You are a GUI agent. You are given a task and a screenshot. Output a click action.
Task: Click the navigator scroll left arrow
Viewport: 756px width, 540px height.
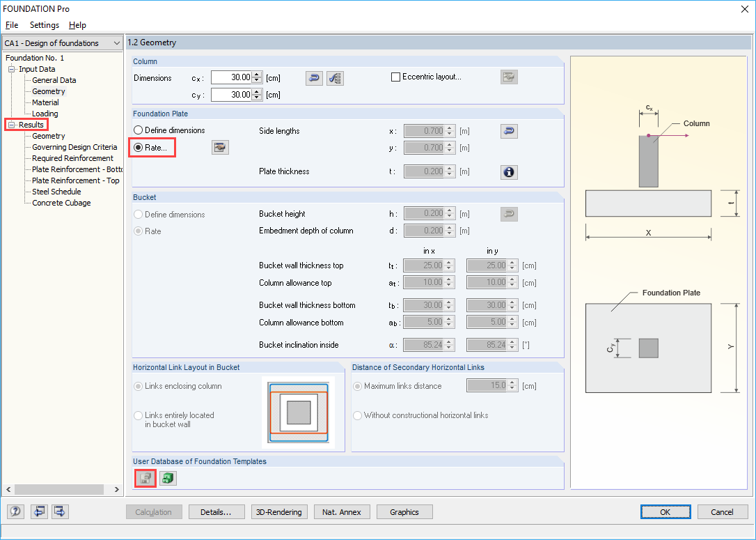[x=8, y=489]
